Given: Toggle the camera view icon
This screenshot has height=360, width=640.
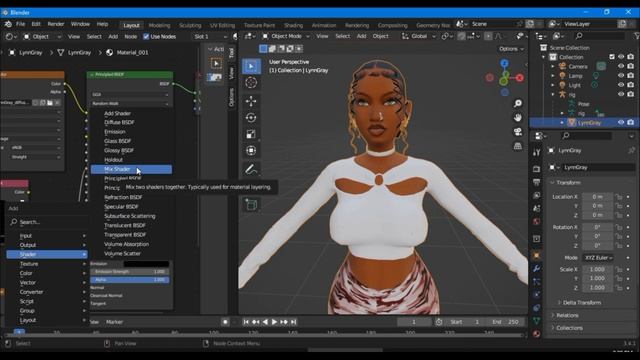Looking at the screenshot, I should [518, 132].
